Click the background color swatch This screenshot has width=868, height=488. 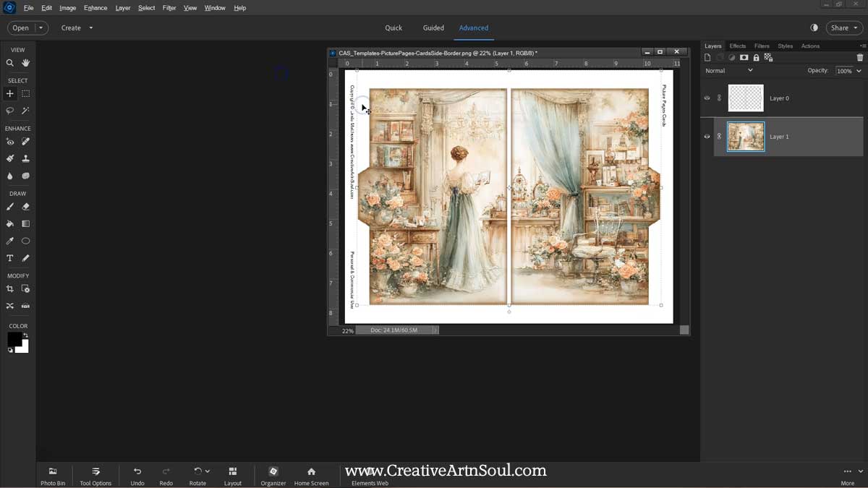pyautogui.click(x=25, y=348)
